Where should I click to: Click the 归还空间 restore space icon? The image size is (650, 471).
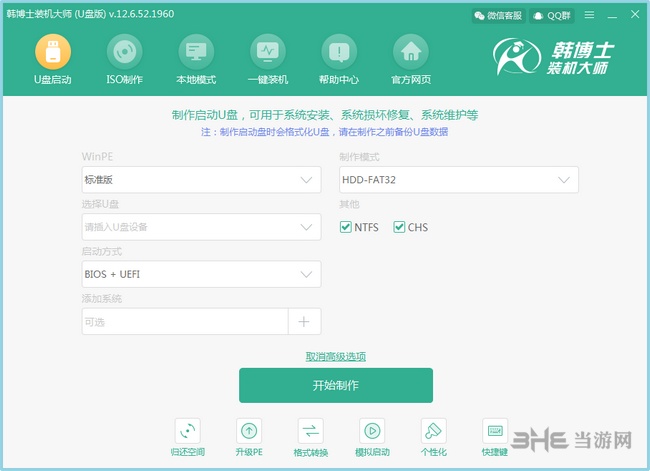pyautogui.click(x=188, y=431)
